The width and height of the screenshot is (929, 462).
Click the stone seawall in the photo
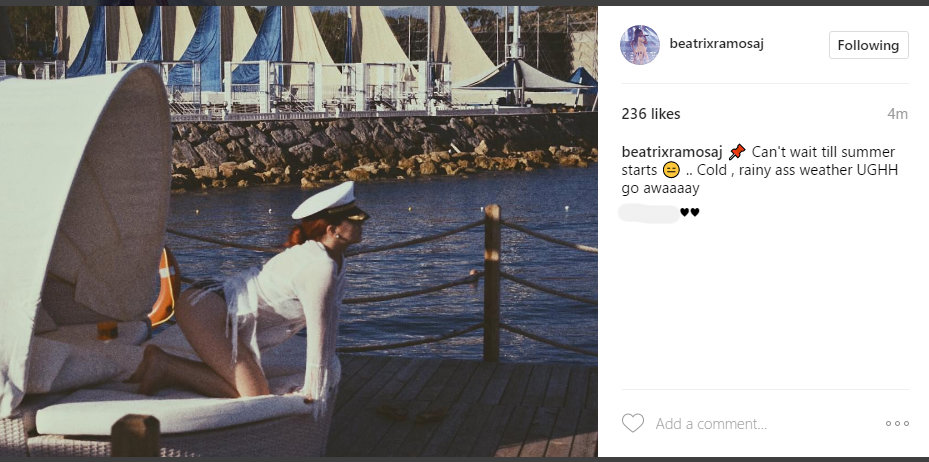380,145
